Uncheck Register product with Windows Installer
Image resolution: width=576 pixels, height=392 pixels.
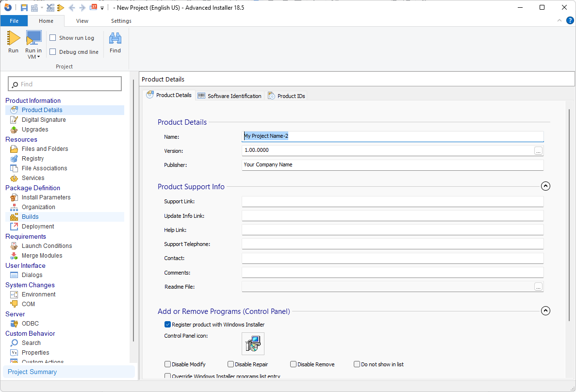click(167, 325)
